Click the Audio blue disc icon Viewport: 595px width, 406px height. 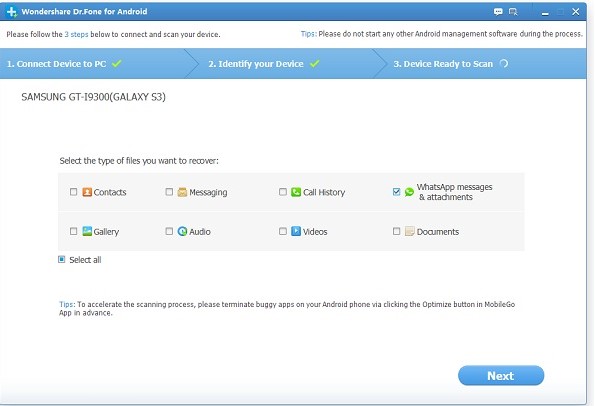[182, 231]
